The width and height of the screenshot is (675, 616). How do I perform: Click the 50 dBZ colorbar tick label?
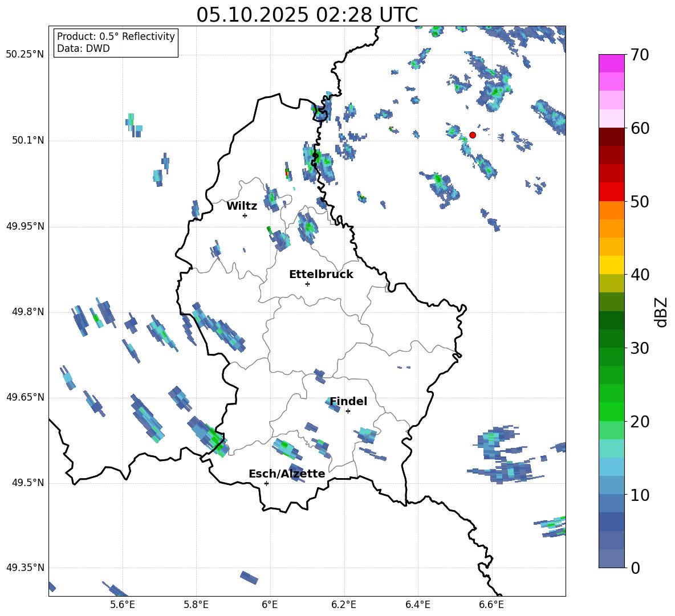click(640, 201)
